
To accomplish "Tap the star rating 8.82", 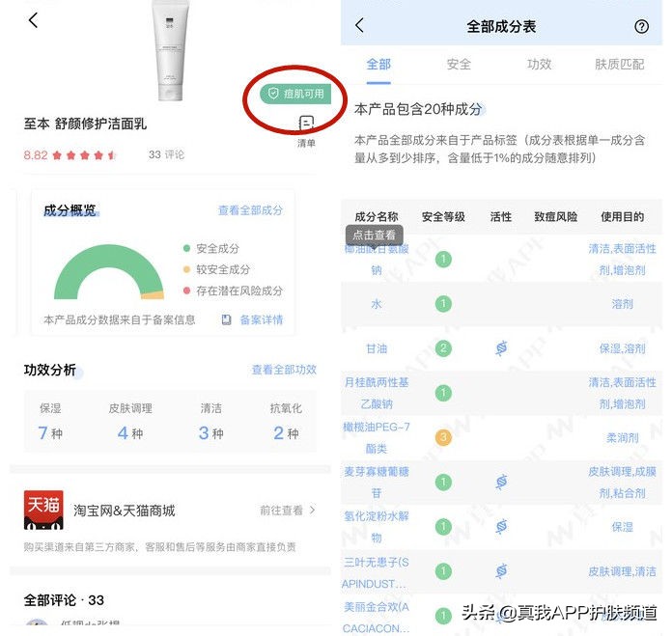I will [70, 155].
